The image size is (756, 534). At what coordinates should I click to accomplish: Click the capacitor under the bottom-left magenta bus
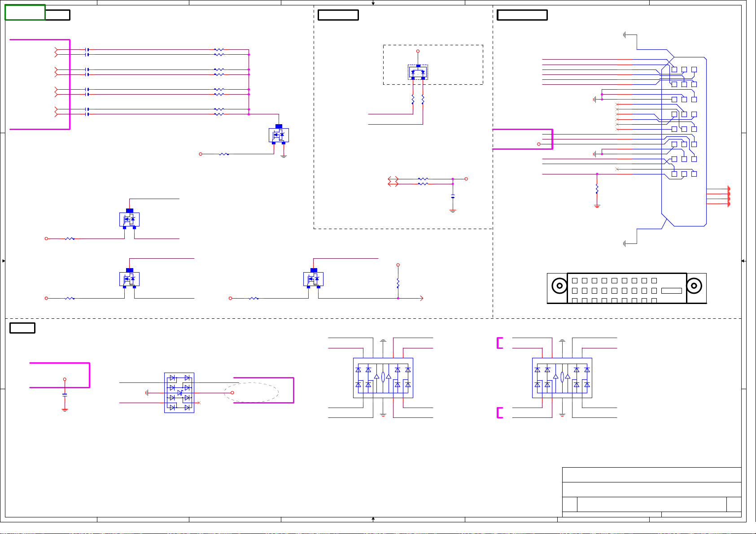click(x=65, y=395)
